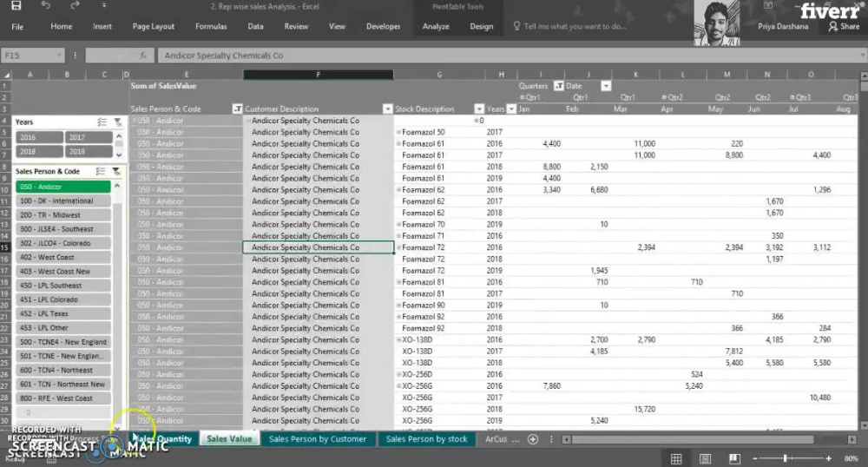
Task: Add a new sheet with plus icon
Action: pyautogui.click(x=533, y=439)
